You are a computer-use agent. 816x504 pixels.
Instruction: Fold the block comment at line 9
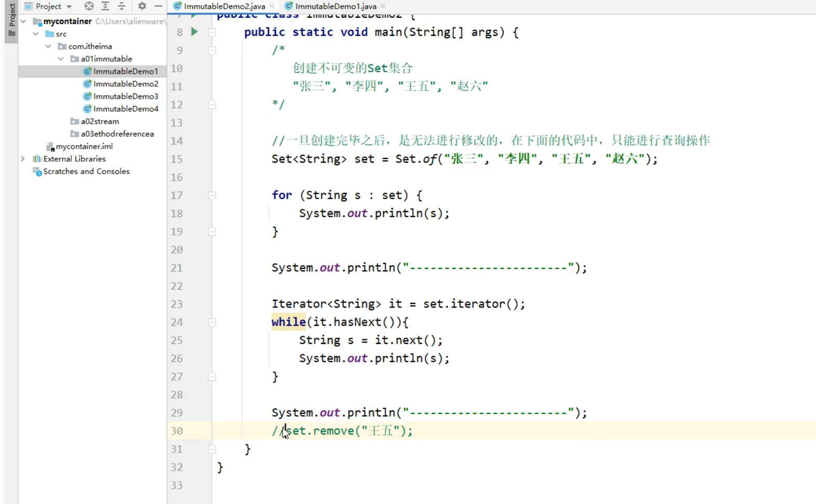(212, 50)
